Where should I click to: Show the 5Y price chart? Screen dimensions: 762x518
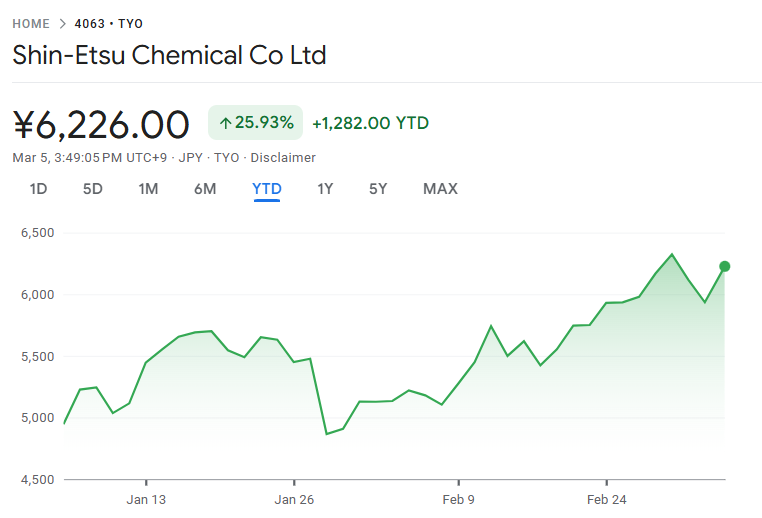[377, 189]
